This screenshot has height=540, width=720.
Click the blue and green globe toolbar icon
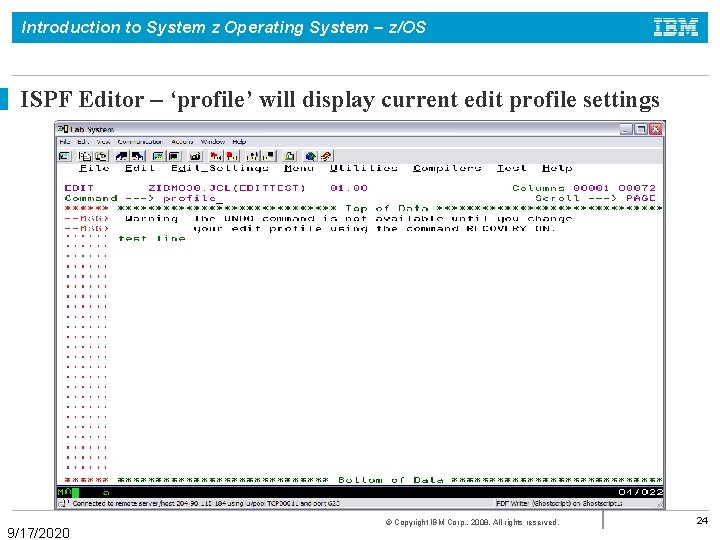310,156
